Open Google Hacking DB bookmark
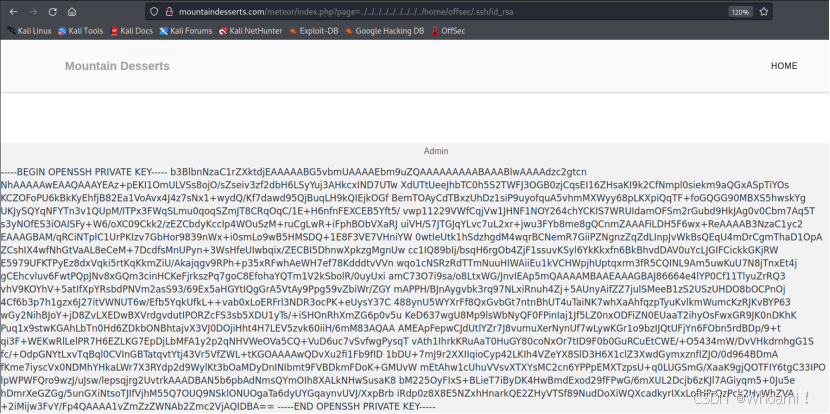Viewport: 830px width, 414px height. click(384, 31)
